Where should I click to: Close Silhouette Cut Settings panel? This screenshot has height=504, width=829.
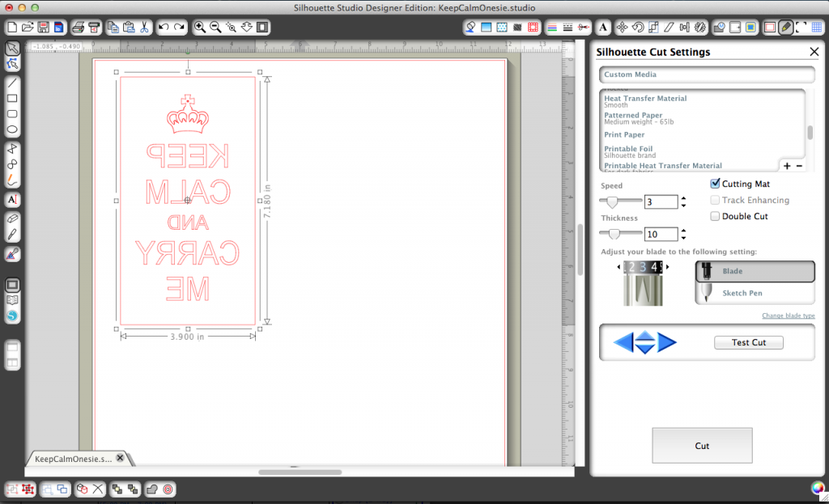(x=814, y=52)
